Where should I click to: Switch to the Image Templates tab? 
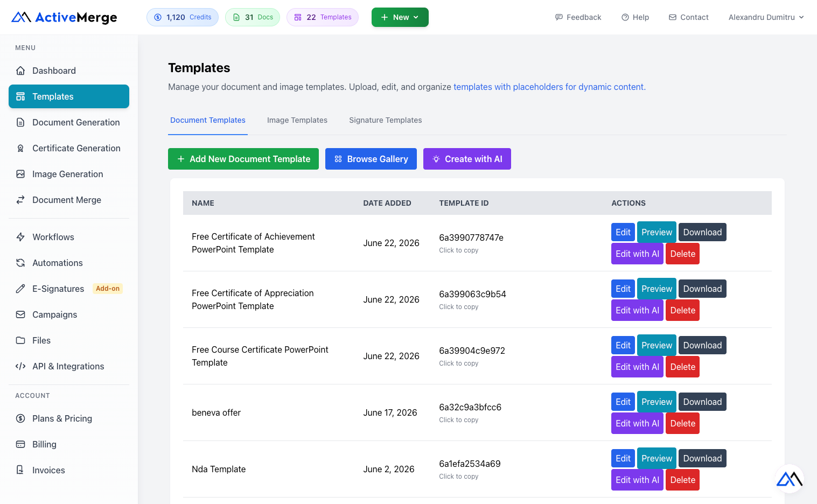click(297, 120)
